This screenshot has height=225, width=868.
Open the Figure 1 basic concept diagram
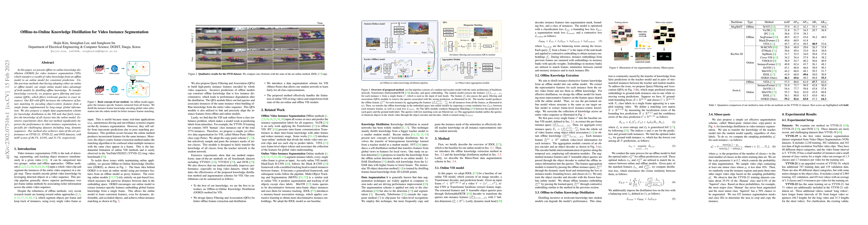122,80
